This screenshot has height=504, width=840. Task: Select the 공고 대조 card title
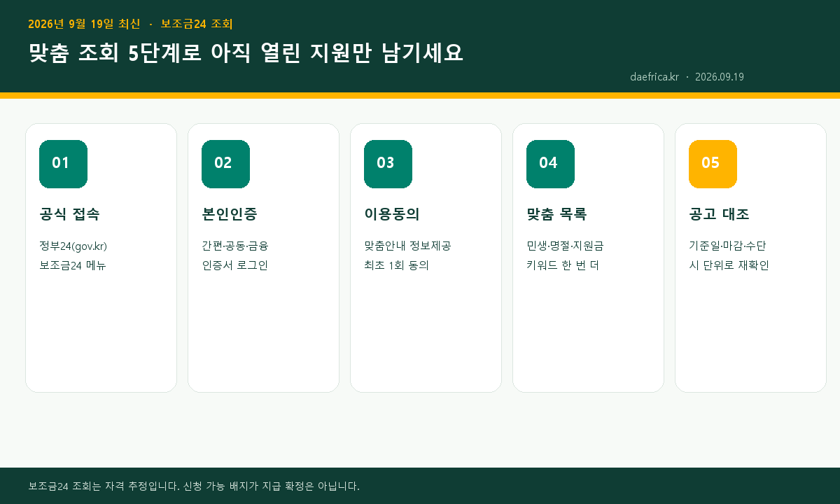(719, 214)
